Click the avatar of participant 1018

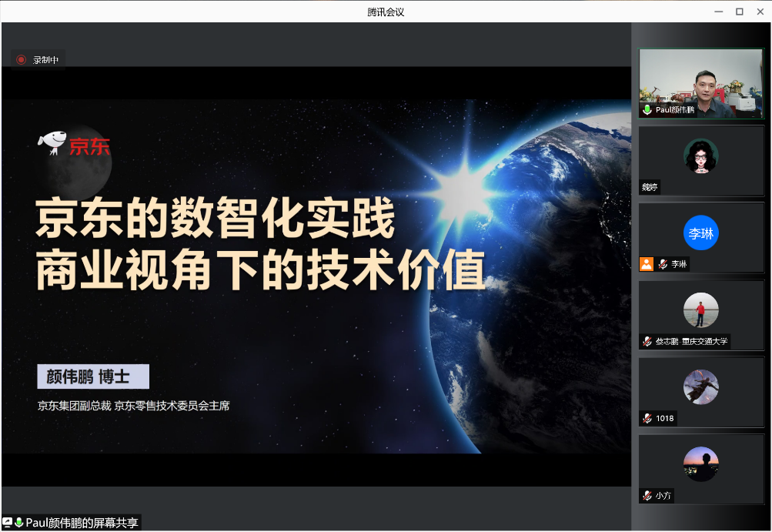pos(701,386)
